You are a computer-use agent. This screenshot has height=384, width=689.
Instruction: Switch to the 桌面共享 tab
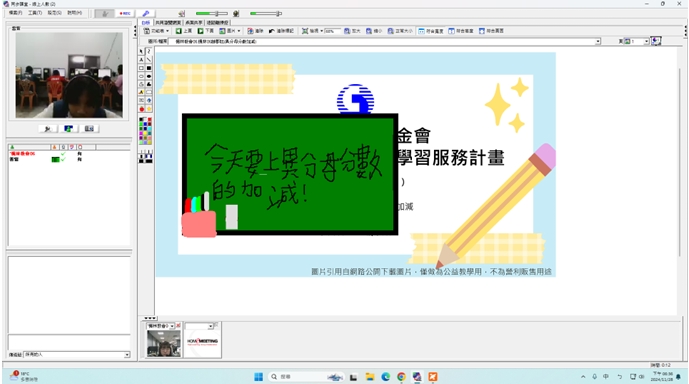point(194,22)
